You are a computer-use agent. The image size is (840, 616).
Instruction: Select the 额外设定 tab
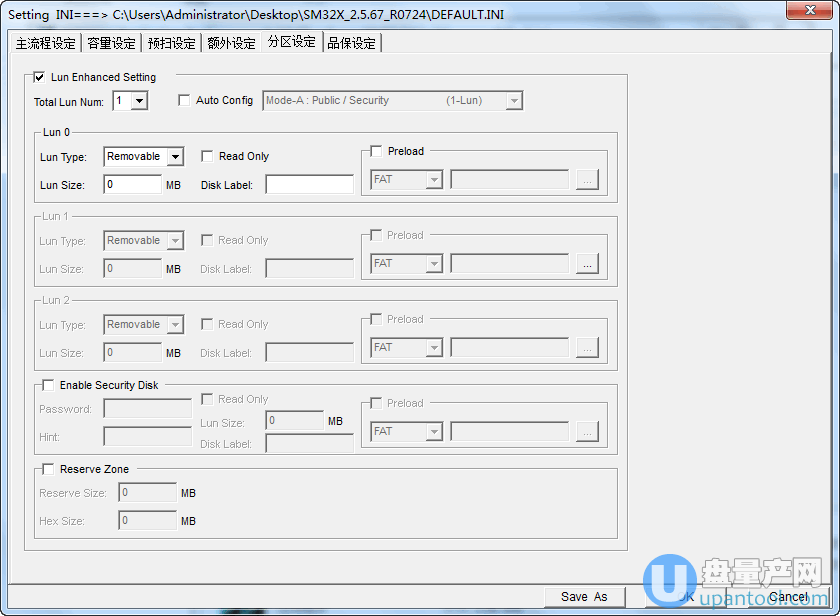(x=231, y=43)
